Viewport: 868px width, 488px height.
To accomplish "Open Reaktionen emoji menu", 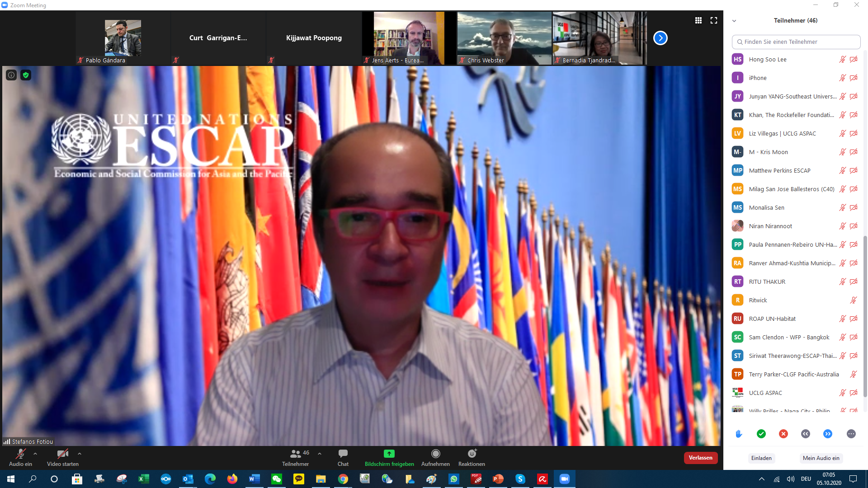I will coord(472,458).
